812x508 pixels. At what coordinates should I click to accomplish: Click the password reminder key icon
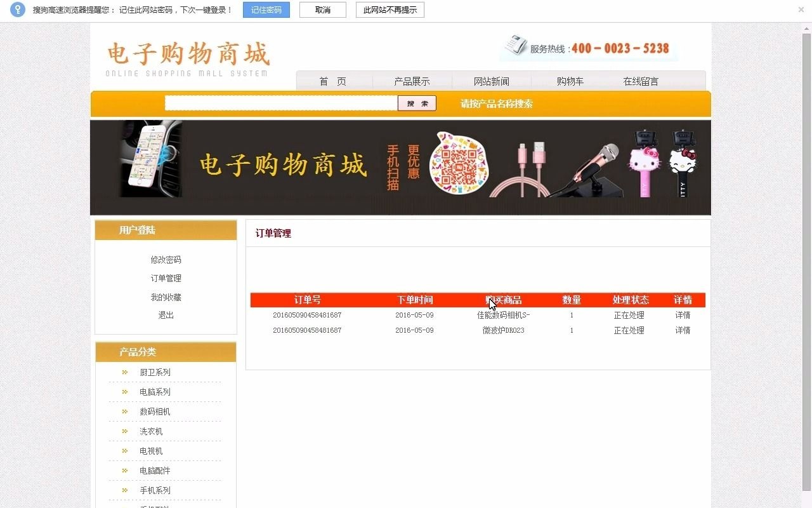(x=17, y=10)
